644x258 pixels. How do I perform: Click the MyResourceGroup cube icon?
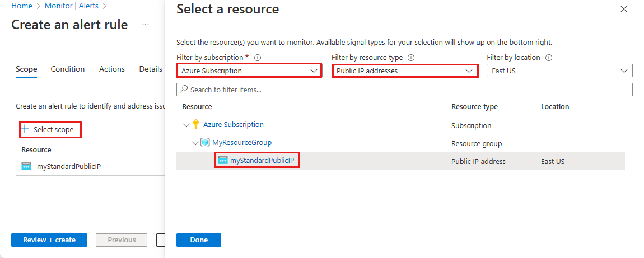click(x=205, y=143)
